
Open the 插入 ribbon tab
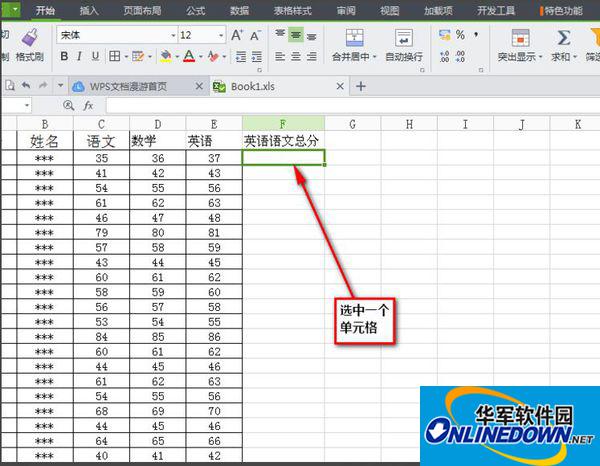point(89,10)
